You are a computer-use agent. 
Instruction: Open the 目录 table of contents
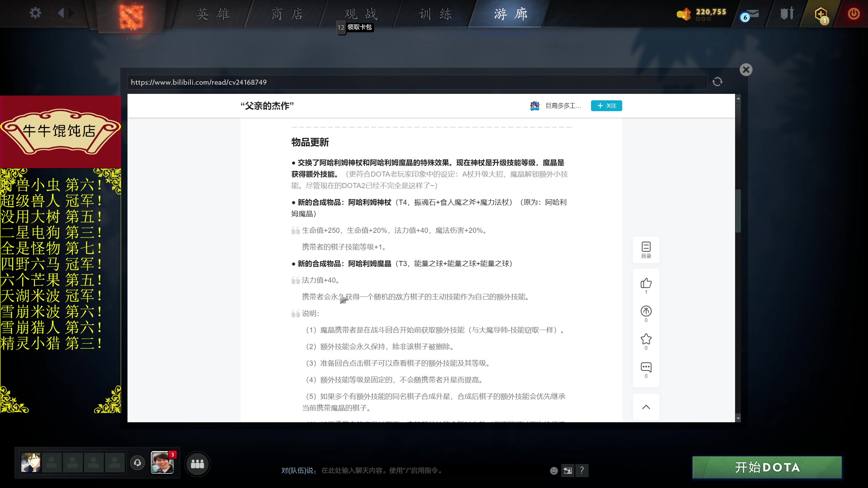[646, 250]
